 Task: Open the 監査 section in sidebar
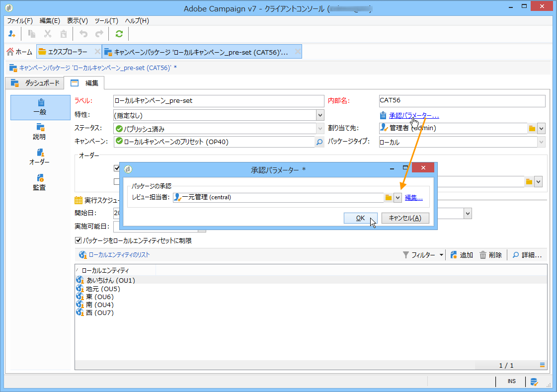click(40, 182)
